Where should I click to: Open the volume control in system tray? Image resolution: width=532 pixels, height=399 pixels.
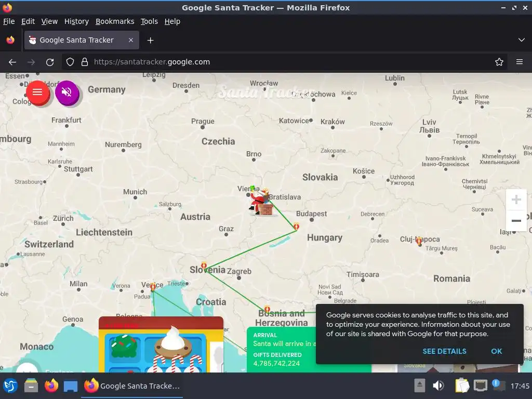point(438,386)
